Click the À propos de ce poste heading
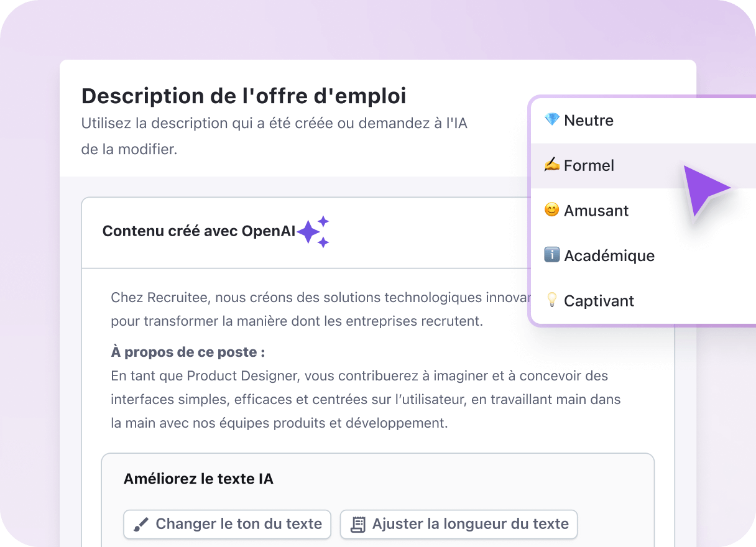The height and width of the screenshot is (547, 756). [x=188, y=352]
